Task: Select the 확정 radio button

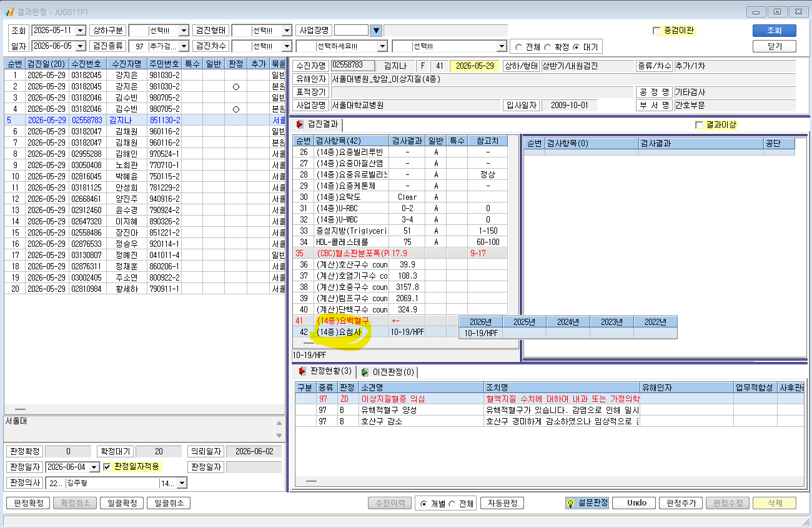Action: point(548,47)
